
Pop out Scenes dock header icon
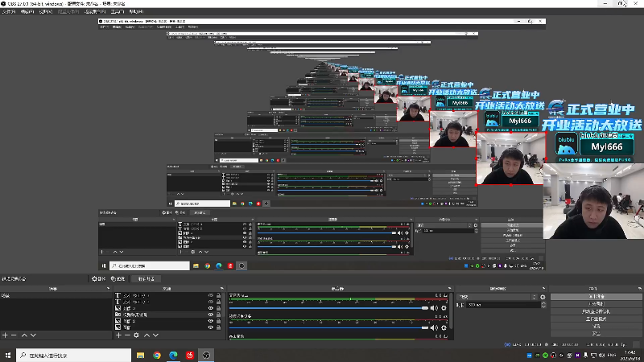coord(108,289)
